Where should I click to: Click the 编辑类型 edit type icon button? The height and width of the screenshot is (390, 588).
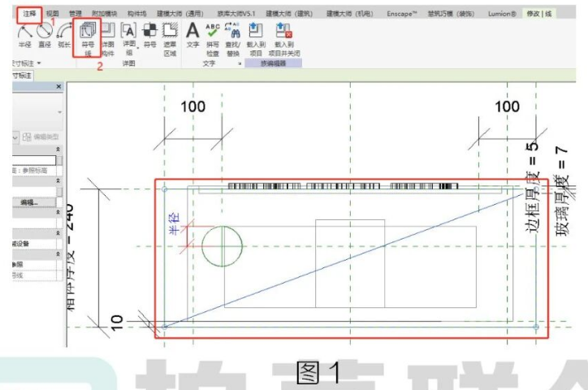(41, 136)
